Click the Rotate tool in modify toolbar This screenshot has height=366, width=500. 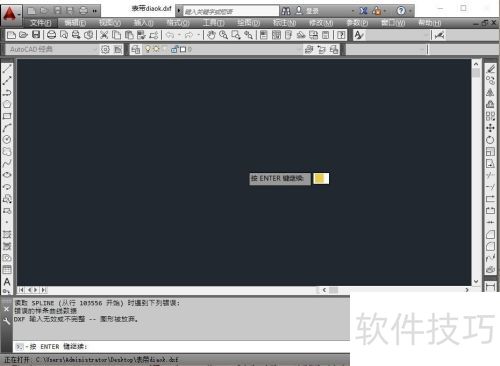coord(490,140)
